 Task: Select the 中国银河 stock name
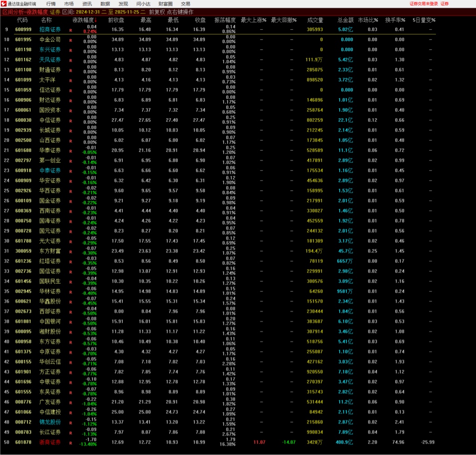(50, 321)
